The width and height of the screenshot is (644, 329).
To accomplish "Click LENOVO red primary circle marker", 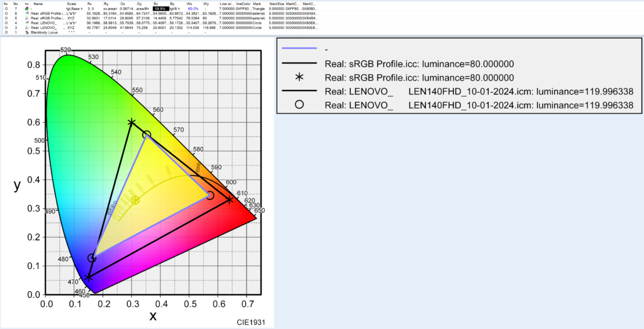I will click(x=210, y=196).
